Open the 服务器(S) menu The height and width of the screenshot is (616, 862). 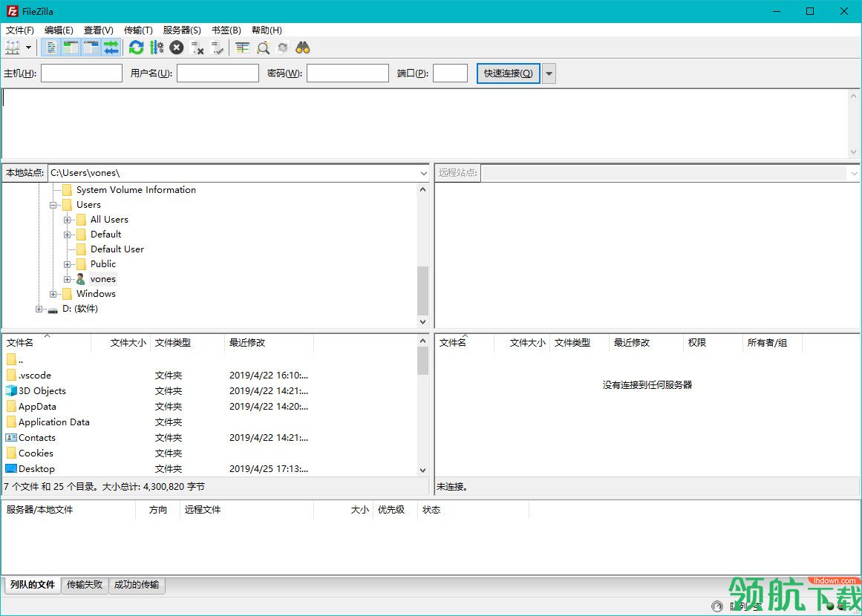click(x=182, y=30)
